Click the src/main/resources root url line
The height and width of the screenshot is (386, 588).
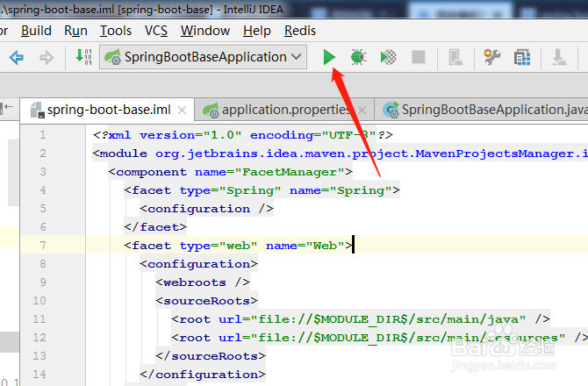pyautogui.click(x=379, y=337)
